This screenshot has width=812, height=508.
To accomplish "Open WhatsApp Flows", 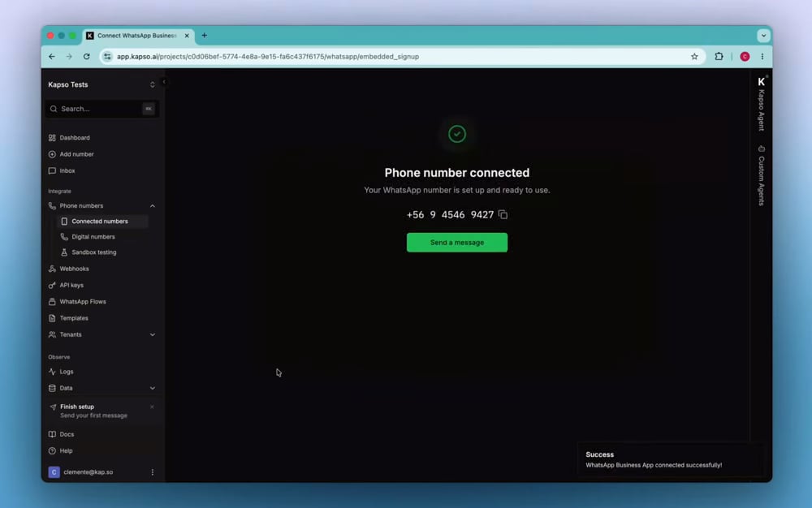I will (82, 302).
